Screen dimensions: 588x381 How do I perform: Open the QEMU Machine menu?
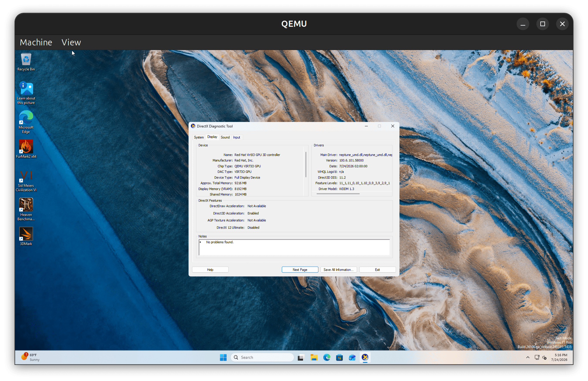pos(36,42)
